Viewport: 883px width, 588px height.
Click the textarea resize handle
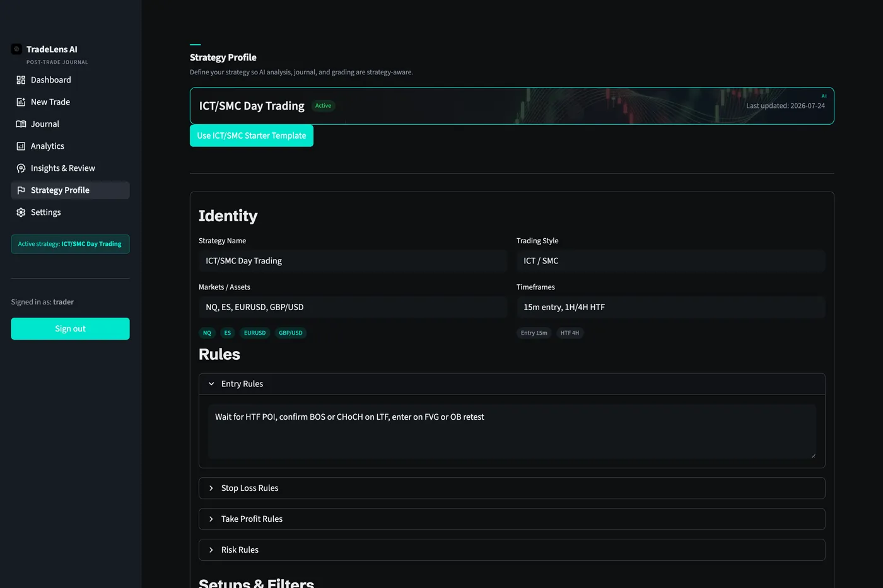[x=812, y=455]
